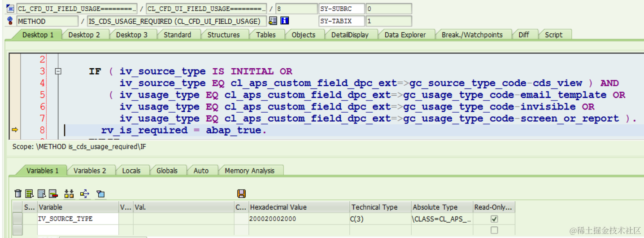Click the orange save diskette icon

coord(241,194)
